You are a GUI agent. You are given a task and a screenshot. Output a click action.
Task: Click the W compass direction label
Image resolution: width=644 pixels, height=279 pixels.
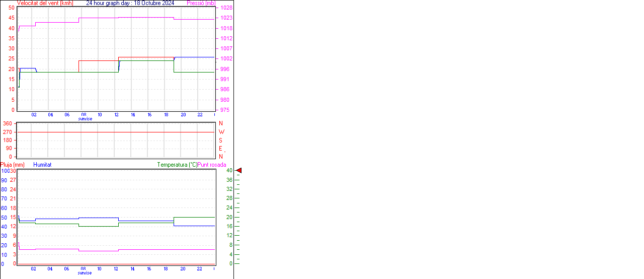pos(221,132)
